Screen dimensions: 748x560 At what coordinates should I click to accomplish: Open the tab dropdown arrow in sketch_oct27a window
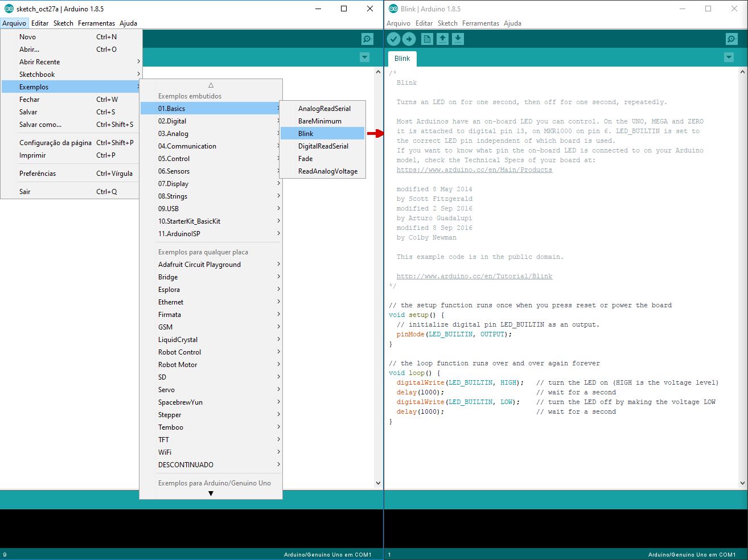(365, 57)
